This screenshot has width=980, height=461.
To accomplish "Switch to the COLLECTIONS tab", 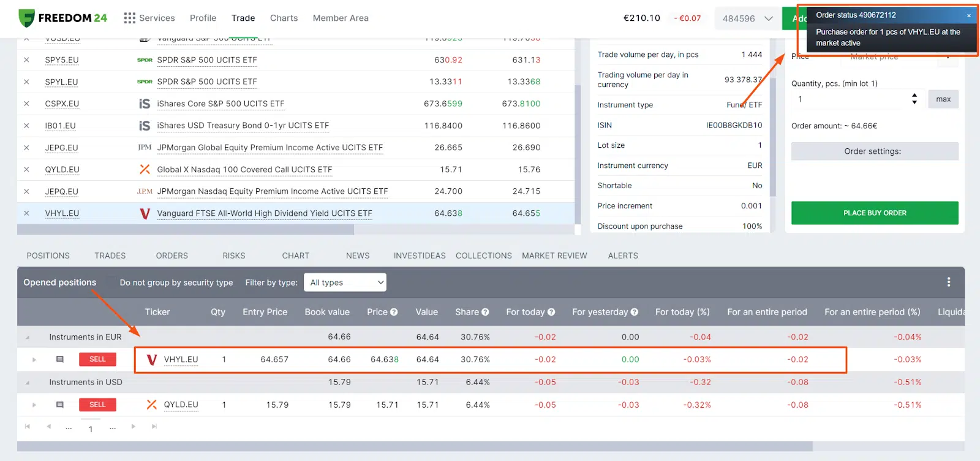I will 484,256.
